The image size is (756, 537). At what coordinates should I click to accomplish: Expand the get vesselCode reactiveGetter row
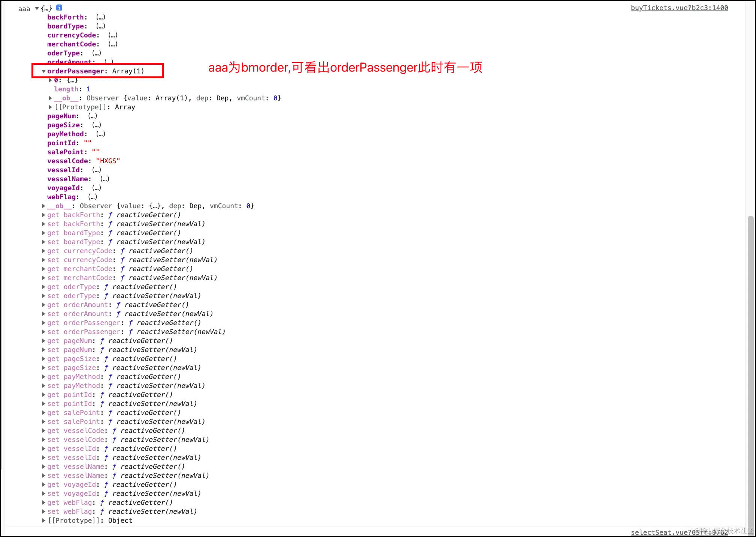point(44,431)
